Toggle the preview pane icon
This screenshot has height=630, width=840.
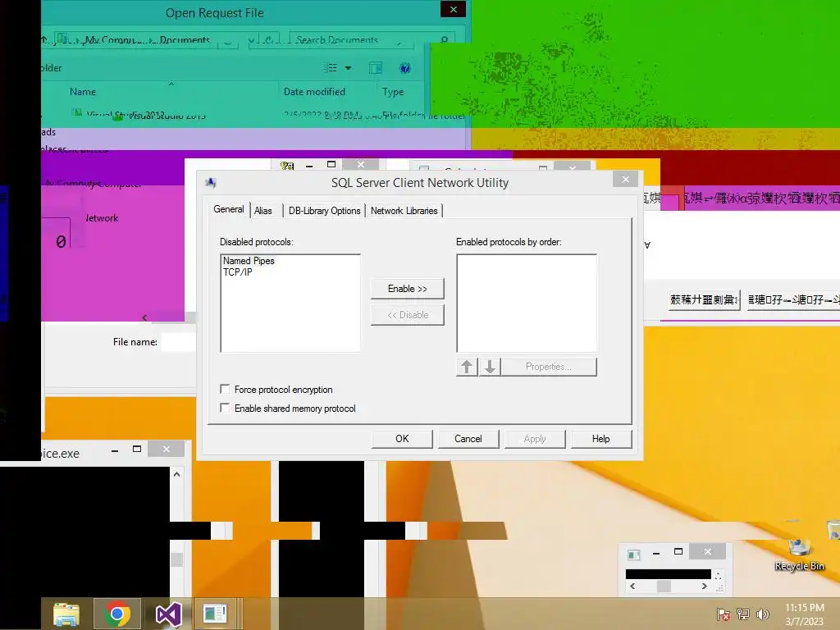tap(376, 68)
